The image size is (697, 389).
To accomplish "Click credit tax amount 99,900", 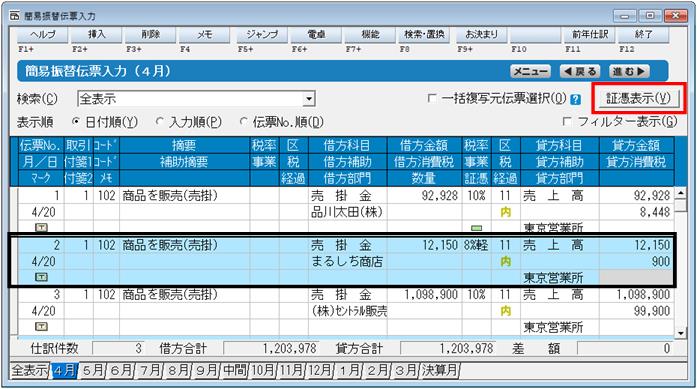I will coord(636,311).
